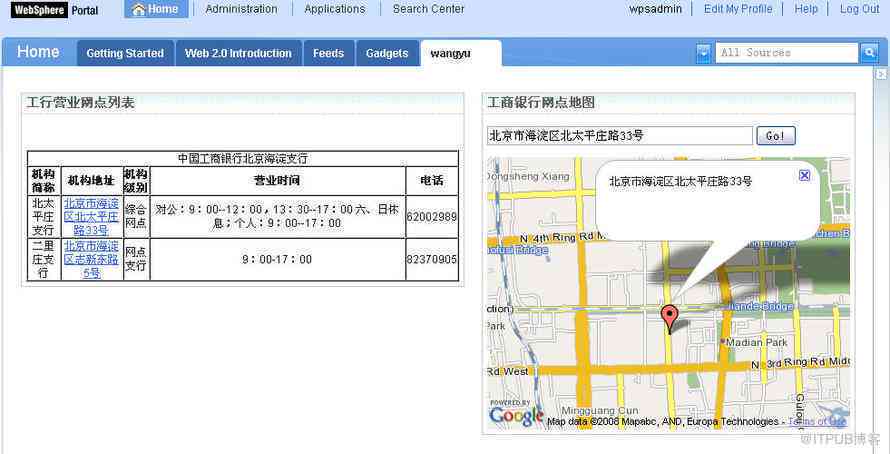Switch to the Getting Started tab
The height and width of the screenshot is (454, 890).
coord(125,53)
